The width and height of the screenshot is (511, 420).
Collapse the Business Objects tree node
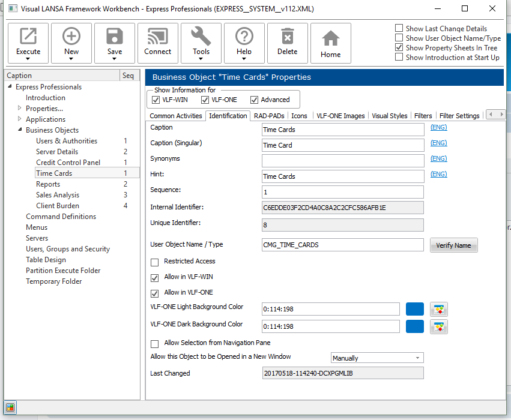tap(20, 129)
